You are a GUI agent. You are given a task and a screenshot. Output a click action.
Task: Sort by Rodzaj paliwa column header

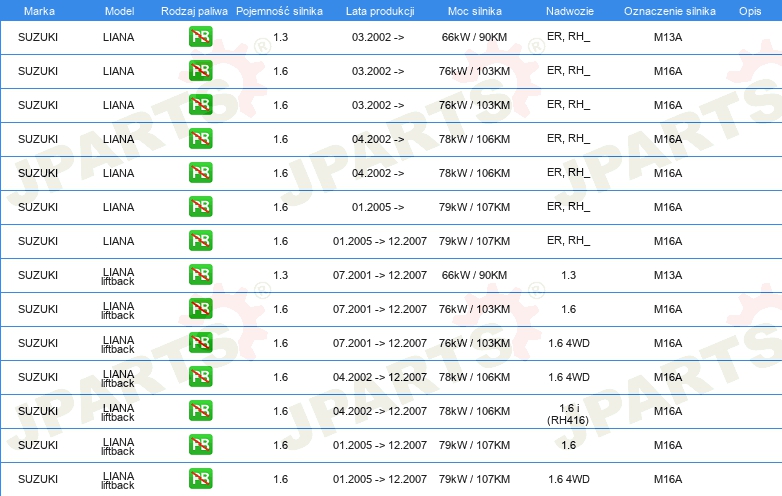click(194, 11)
